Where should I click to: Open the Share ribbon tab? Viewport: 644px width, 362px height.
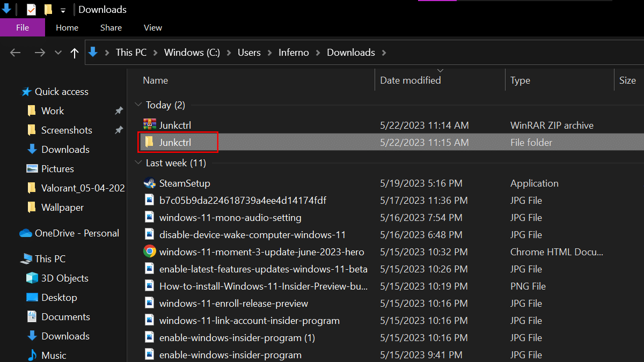[111, 28]
